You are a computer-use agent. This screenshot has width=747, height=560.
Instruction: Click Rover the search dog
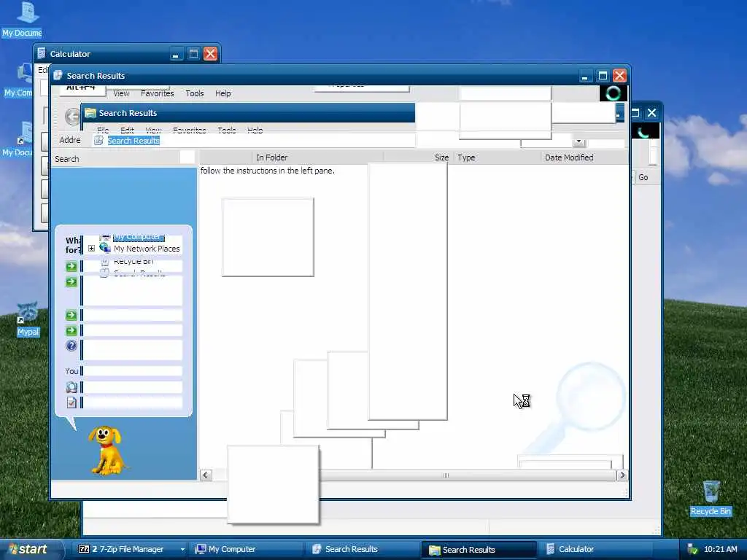(108, 450)
